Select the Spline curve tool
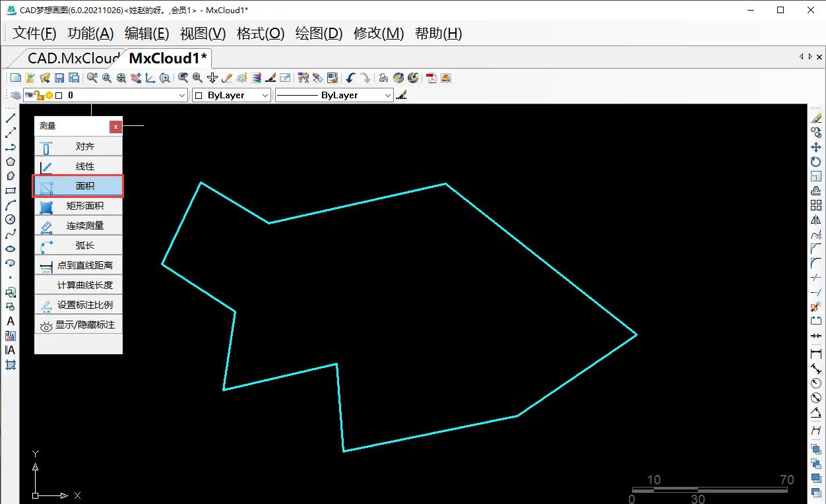The height and width of the screenshot is (504, 826). (11, 234)
